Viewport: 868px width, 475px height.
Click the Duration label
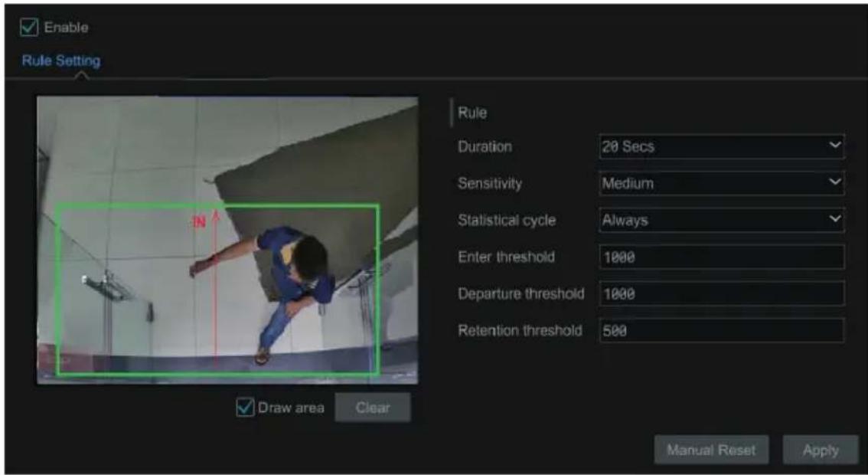(485, 147)
